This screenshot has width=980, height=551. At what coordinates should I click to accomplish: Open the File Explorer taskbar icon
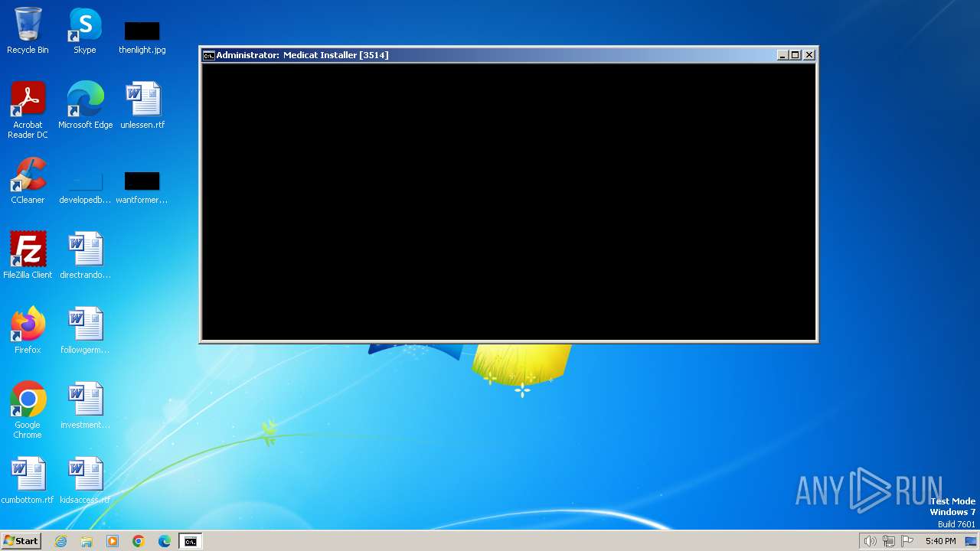tap(87, 541)
